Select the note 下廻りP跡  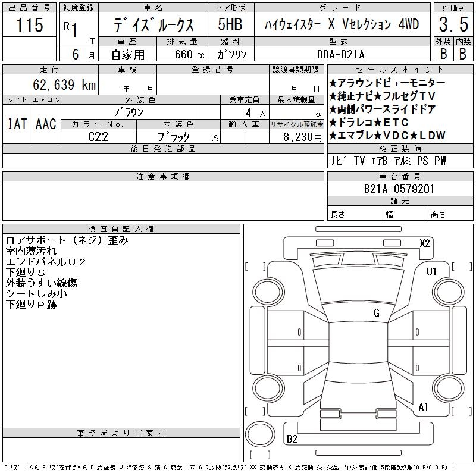[x=31, y=304]
